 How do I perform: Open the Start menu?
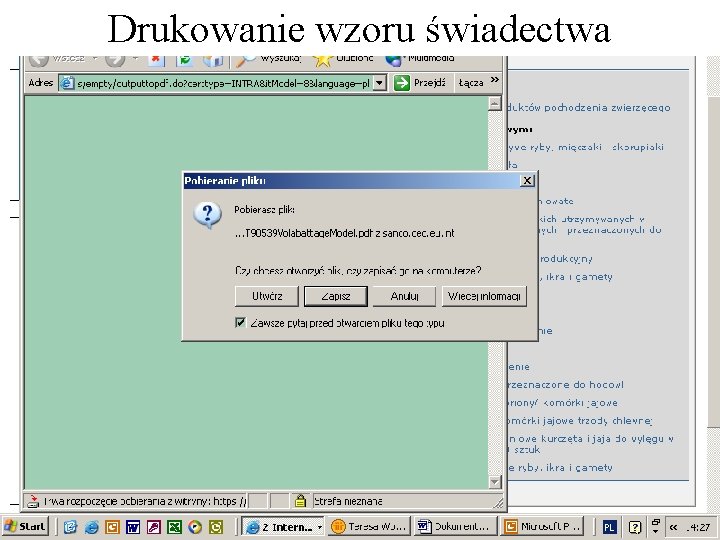pyautogui.click(x=26, y=526)
